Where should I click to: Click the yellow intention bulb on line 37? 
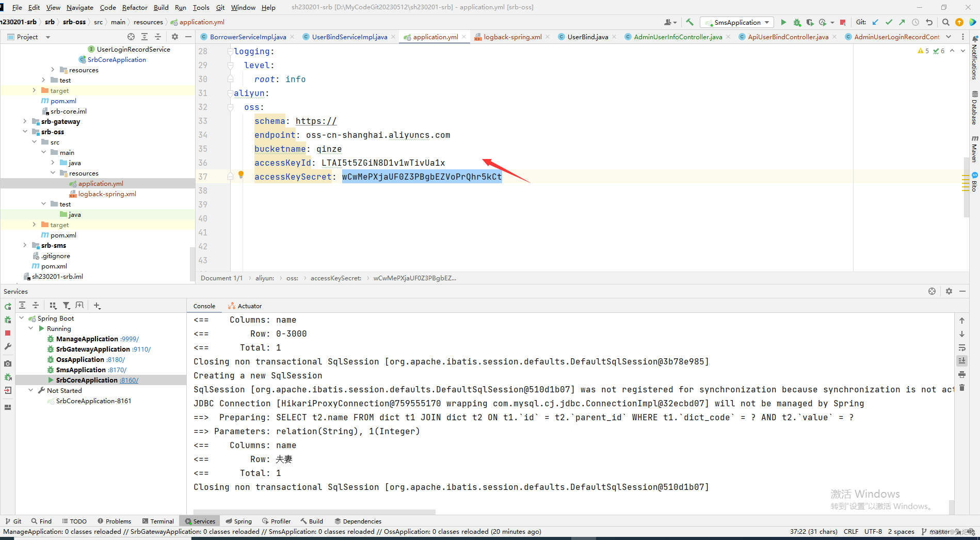[x=240, y=174]
